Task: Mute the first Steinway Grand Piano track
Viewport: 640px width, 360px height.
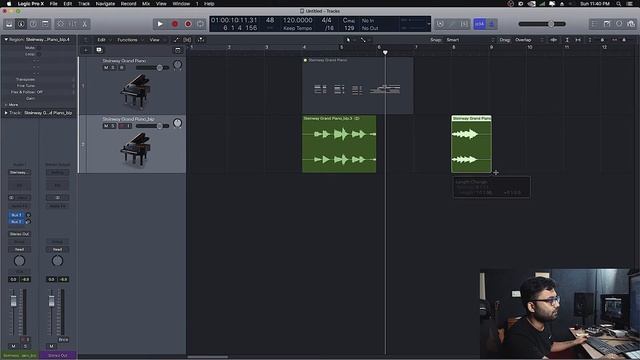Action: (x=106, y=68)
